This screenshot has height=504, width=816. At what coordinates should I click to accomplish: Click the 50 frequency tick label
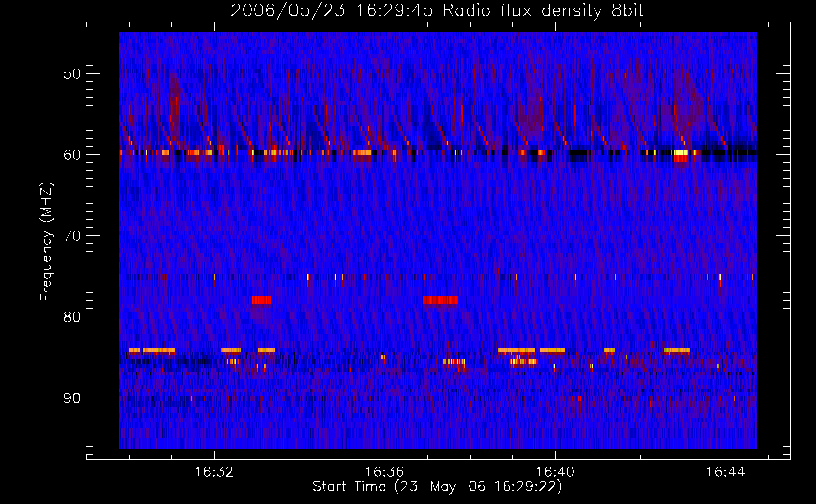[x=72, y=74]
